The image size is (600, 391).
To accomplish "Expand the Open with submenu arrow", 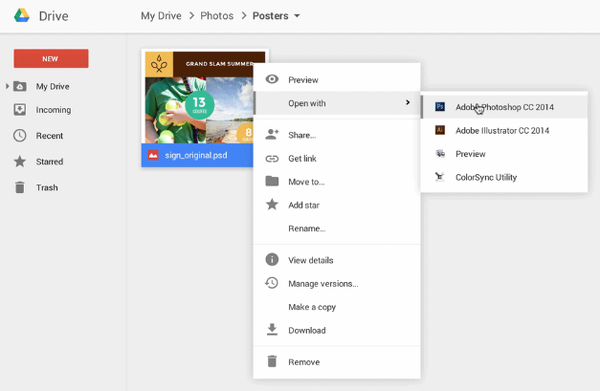I will pos(408,103).
